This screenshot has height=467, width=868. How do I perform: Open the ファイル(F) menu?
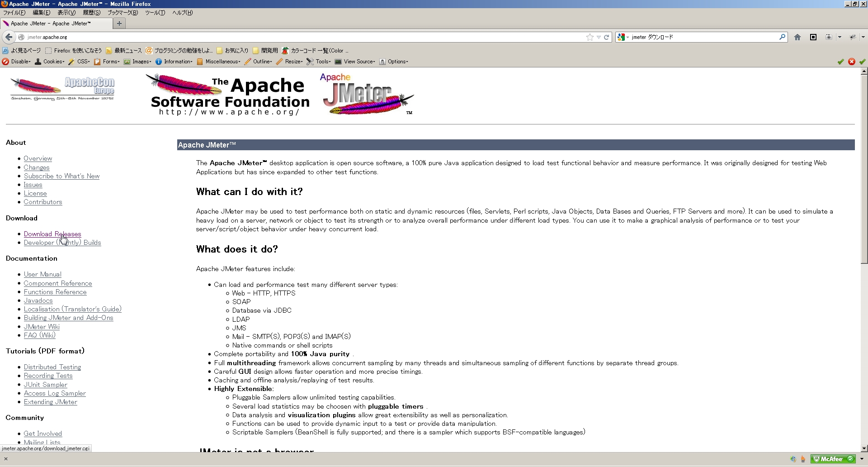14,13
